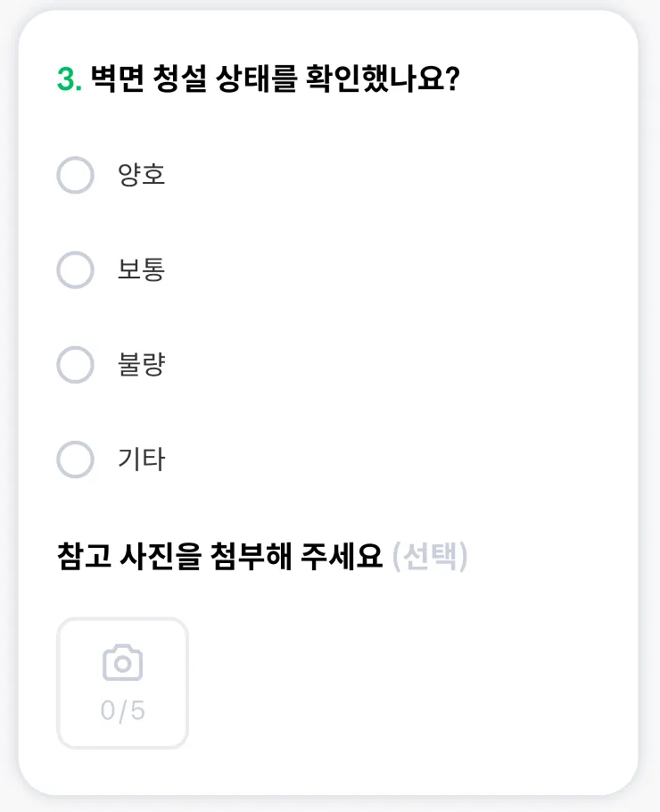This screenshot has width=660, height=812.
Task: Click the 양호 option label text
Action: (x=142, y=175)
